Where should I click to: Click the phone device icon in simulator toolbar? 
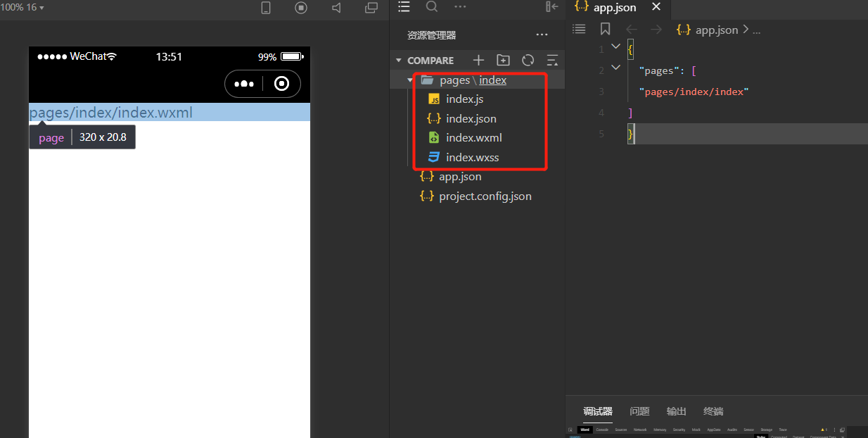(266, 8)
